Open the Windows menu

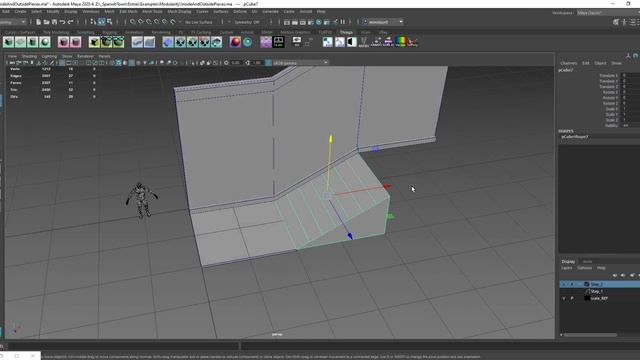[x=91, y=11]
